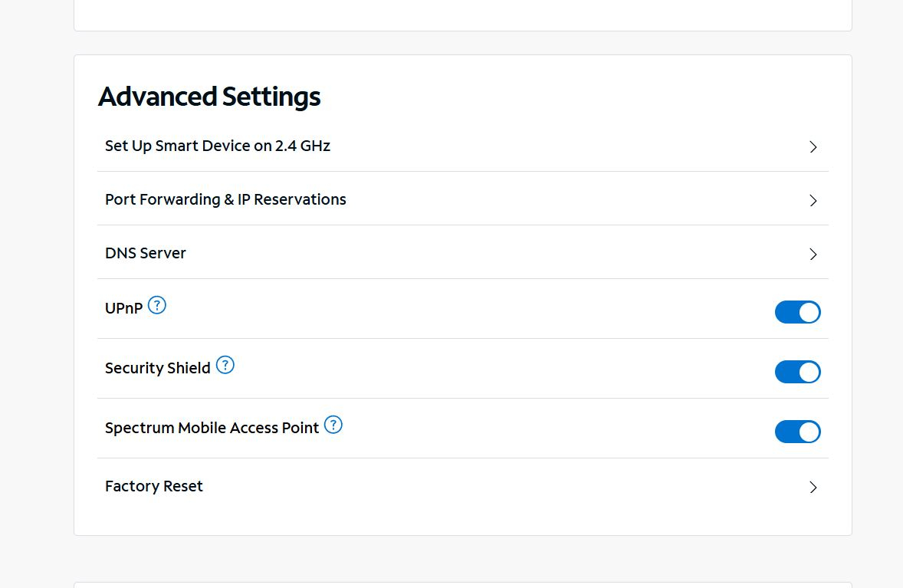
Task: Click the empty card above Advanced Settings
Action: pos(462,14)
